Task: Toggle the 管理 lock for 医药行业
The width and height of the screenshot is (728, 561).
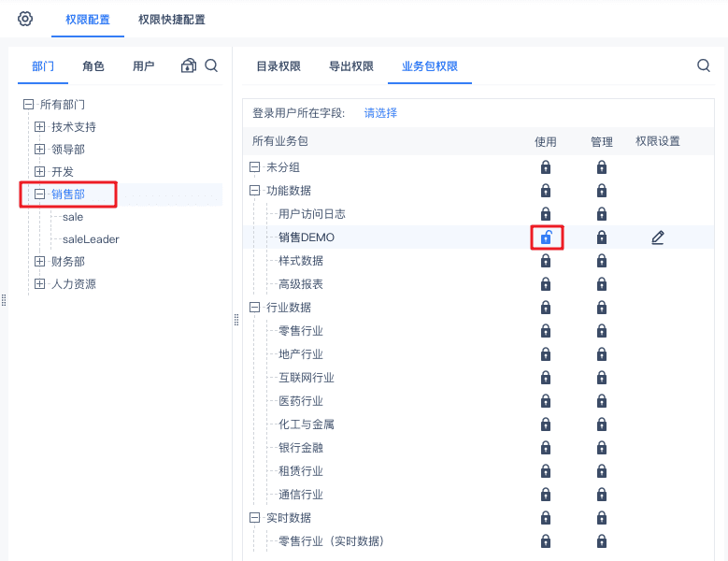Action: coord(602,401)
